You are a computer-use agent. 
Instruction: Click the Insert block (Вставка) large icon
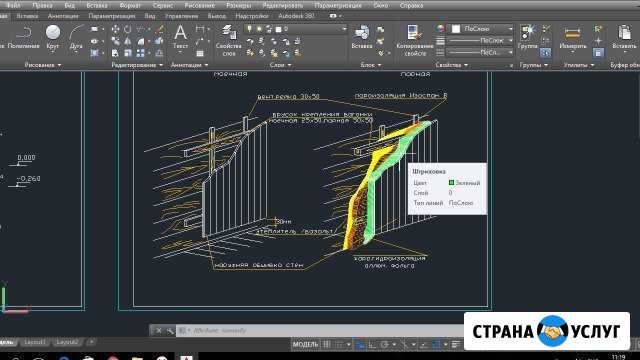[362, 37]
